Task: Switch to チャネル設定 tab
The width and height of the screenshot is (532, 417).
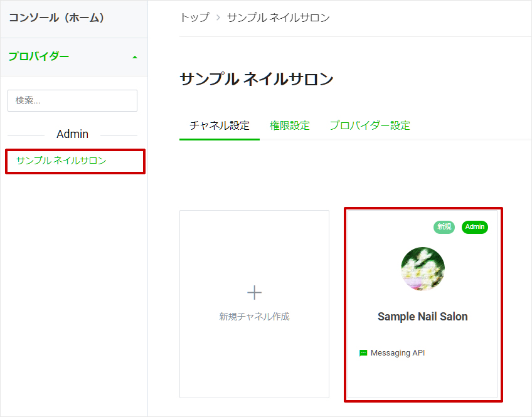Action: pyautogui.click(x=220, y=125)
